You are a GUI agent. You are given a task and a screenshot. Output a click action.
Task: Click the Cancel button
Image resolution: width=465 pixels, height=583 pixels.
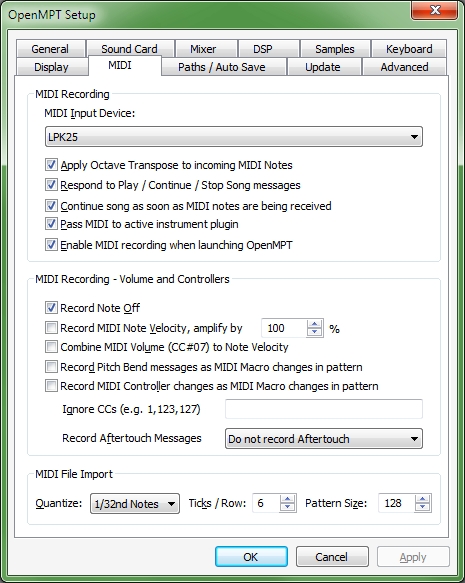click(332, 557)
